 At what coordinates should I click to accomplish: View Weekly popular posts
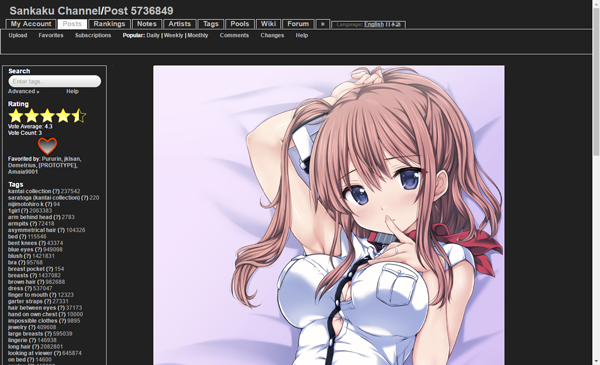173,35
